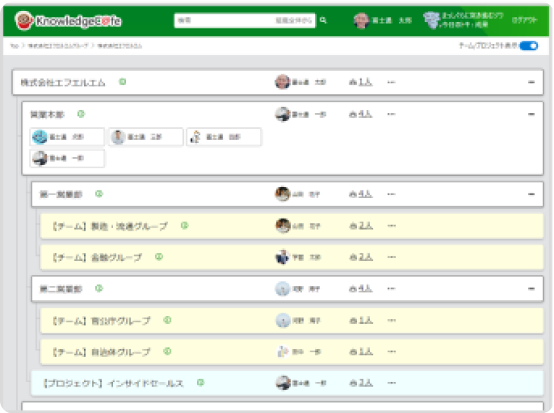The height and width of the screenshot is (413, 554).
Task: Select 【チーム】製造・流通グループ name
Action: 110,226
